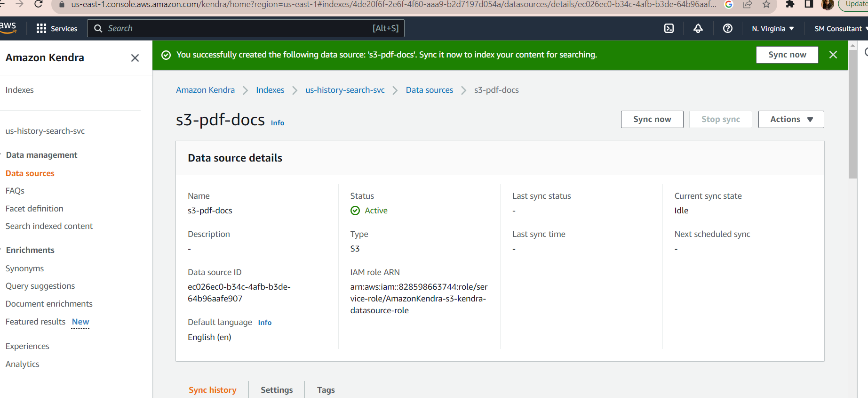Click the Amazon Kendra sidebar title

click(x=45, y=57)
